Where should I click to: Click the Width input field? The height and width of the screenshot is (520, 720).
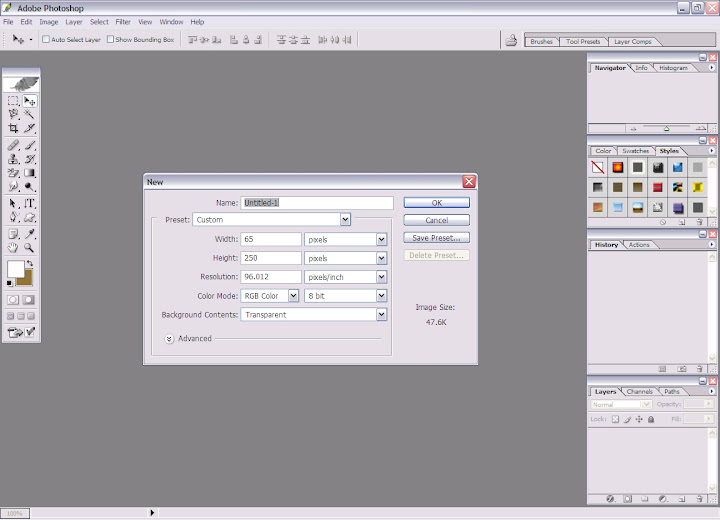271,240
